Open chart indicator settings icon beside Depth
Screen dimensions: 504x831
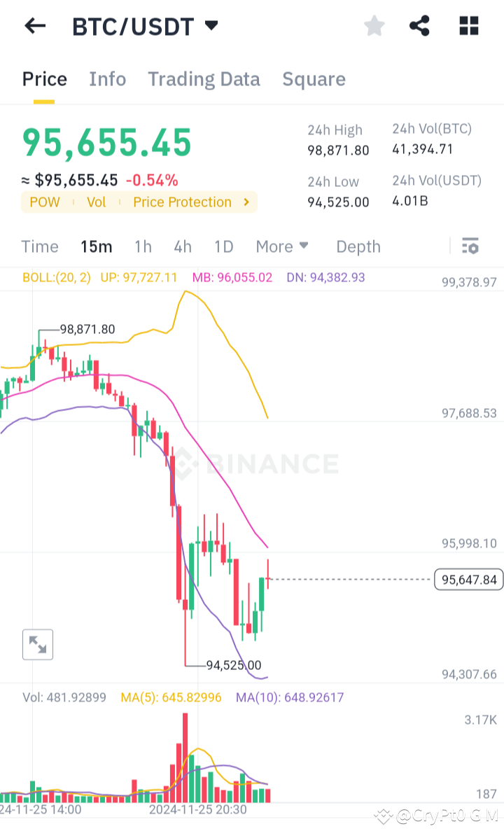click(x=470, y=246)
